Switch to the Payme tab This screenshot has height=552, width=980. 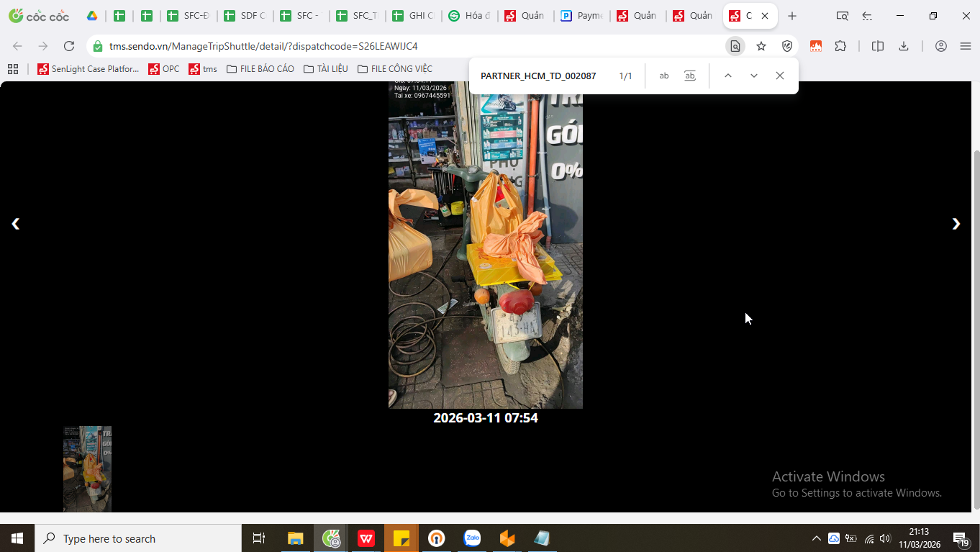click(581, 16)
